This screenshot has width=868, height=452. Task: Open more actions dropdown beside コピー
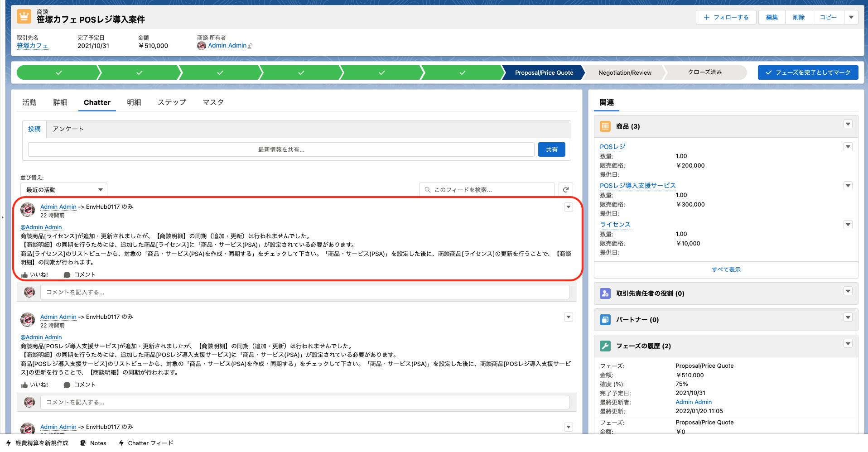(851, 17)
